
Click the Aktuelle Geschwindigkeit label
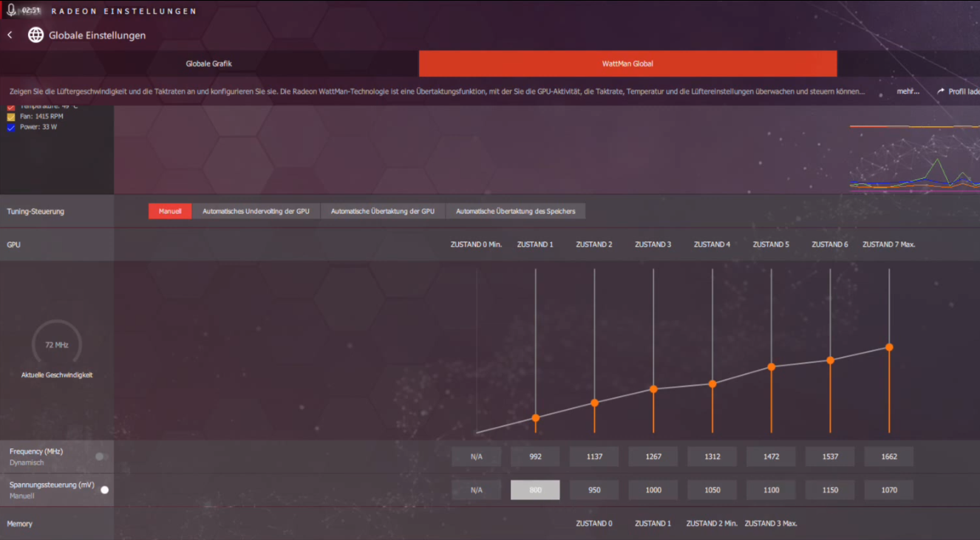pos(57,375)
